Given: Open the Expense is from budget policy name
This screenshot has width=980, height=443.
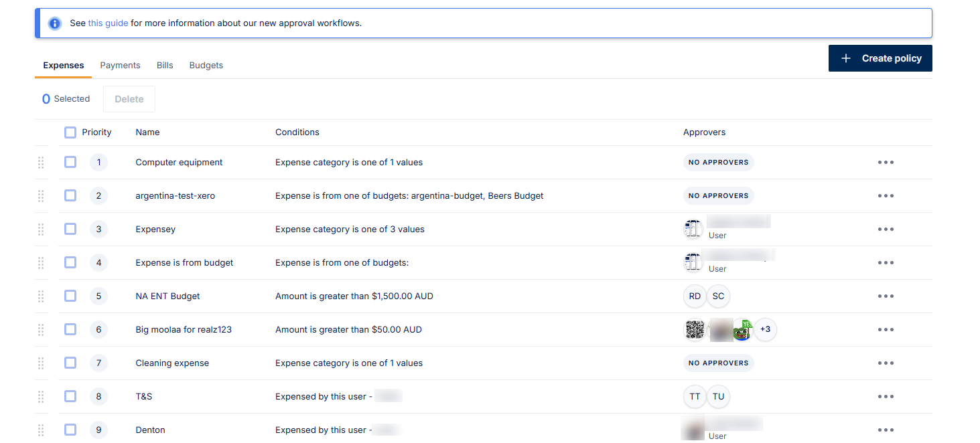Looking at the screenshot, I should point(184,263).
